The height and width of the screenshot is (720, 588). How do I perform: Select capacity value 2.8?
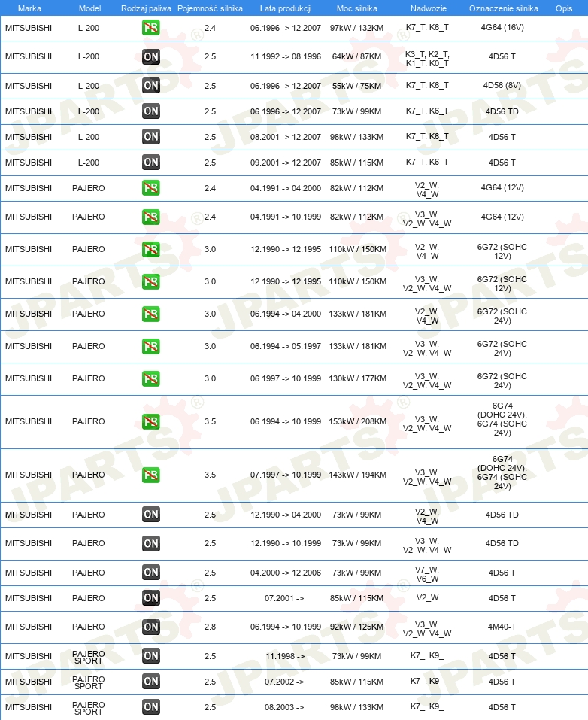click(x=211, y=627)
